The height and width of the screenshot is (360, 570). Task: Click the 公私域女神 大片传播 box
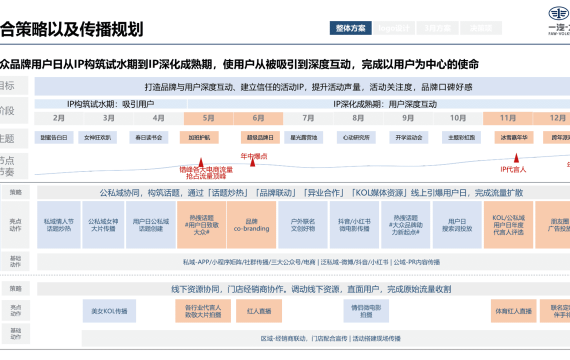[x=103, y=225]
